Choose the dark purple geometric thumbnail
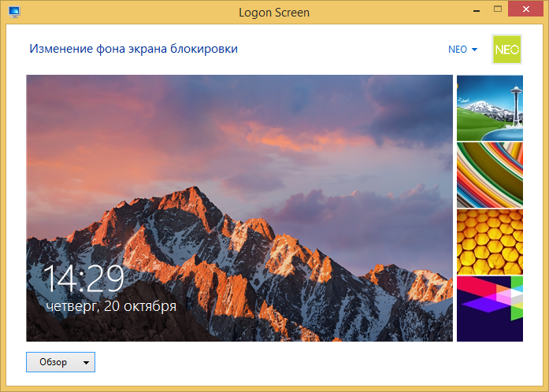The image size is (549, 392). tap(489, 309)
